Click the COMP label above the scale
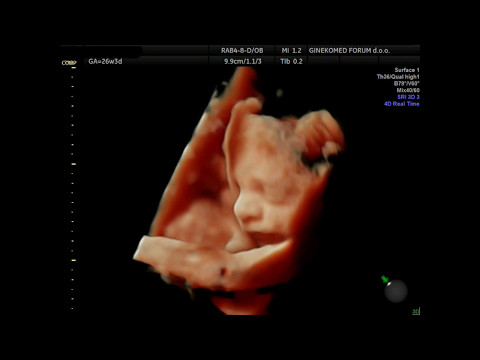Screen dimensions: 480x360 69,63
